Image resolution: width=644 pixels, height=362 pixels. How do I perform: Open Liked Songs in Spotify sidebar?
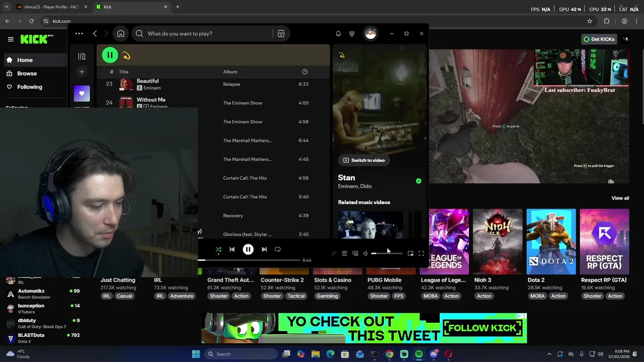pyautogui.click(x=82, y=93)
